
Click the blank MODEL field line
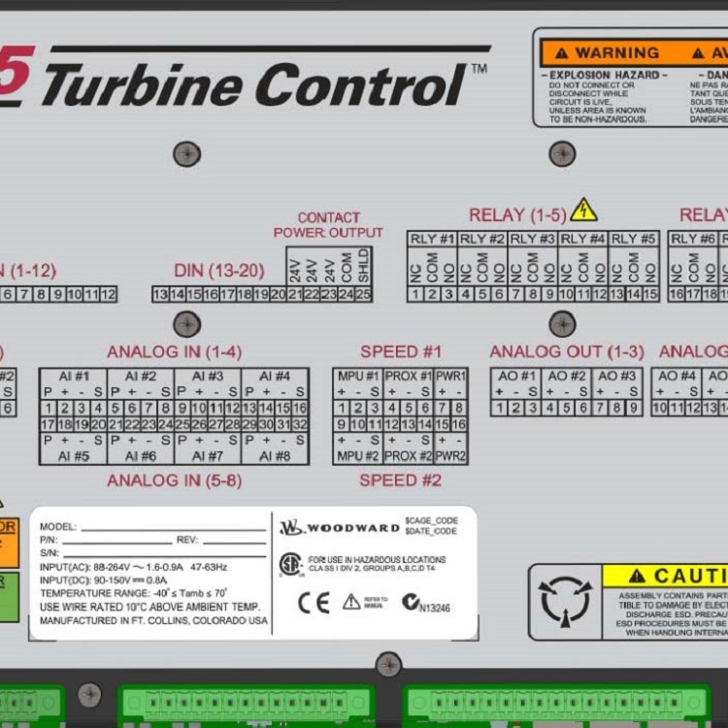[173, 528]
